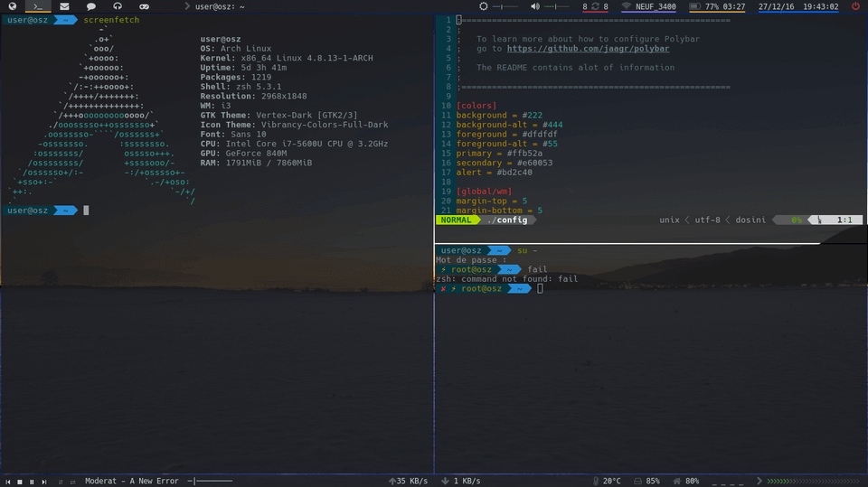This screenshot has width=868, height=487.
Task: Click the [colors] section header in vim
Action: (x=476, y=105)
